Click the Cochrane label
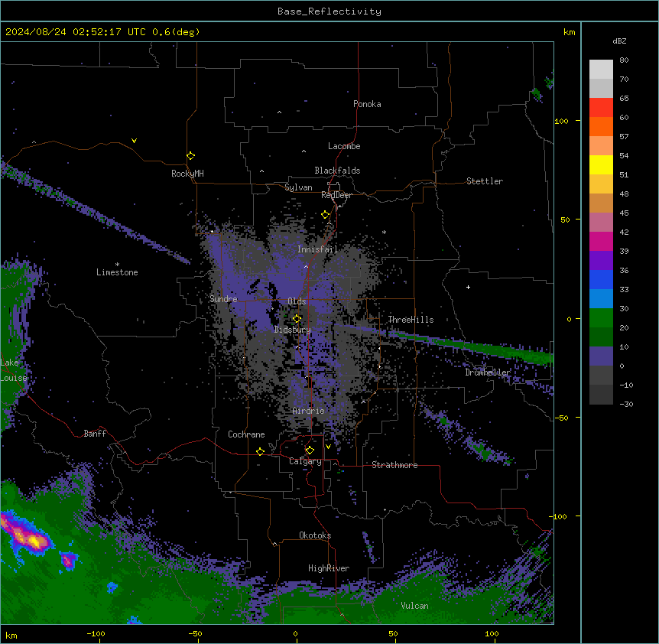This screenshot has width=659, height=644. (x=246, y=434)
